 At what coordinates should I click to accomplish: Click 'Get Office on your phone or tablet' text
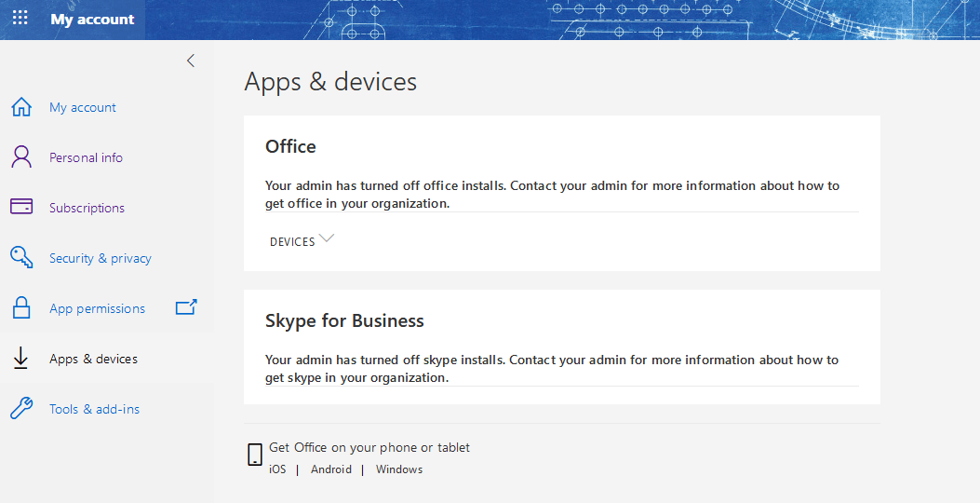coord(369,447)
